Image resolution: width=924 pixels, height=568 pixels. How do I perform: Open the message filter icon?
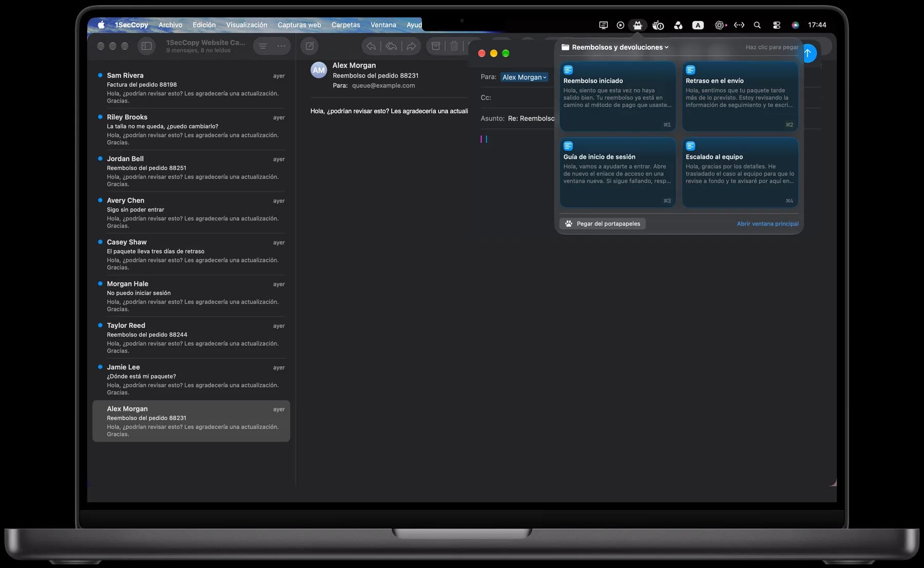point(263,46)
